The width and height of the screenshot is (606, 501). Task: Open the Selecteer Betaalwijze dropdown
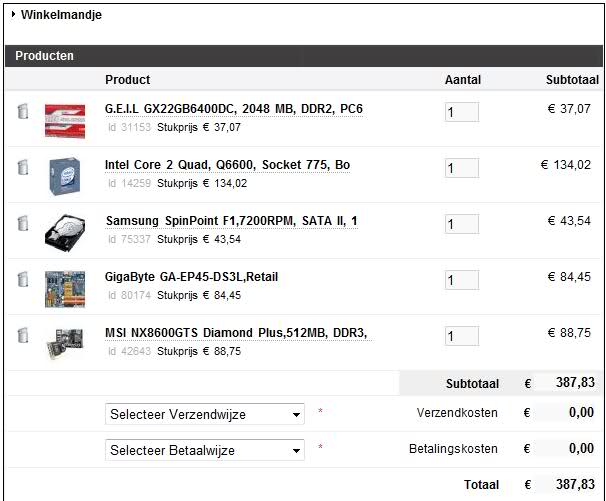coord(205,450)
